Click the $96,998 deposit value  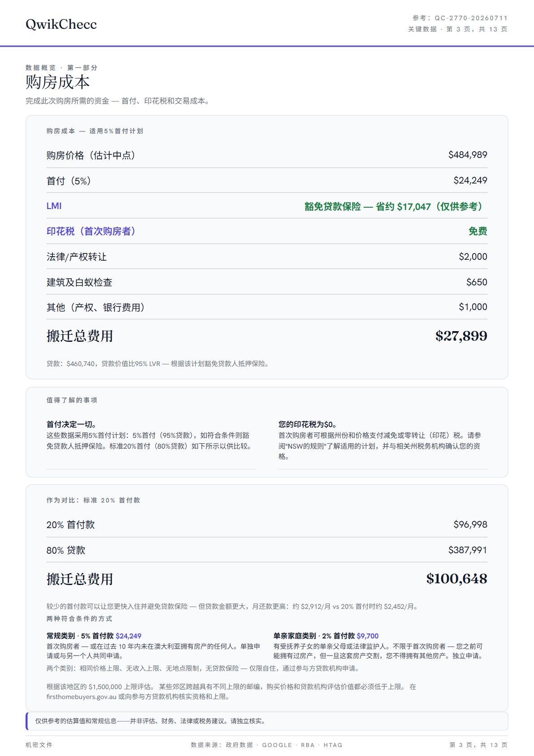tap(470, 524)
